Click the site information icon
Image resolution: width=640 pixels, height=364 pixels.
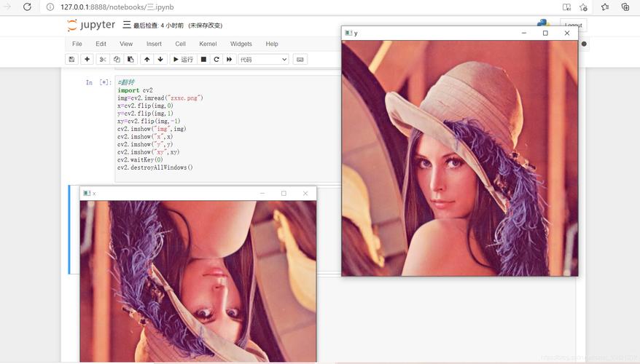click(x=50, y=7)
